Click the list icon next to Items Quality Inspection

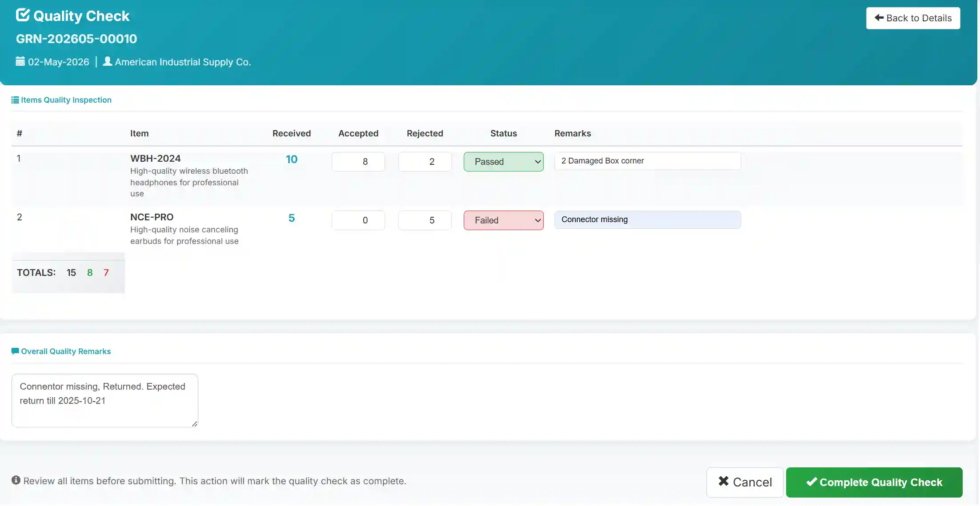coord(15,100)
